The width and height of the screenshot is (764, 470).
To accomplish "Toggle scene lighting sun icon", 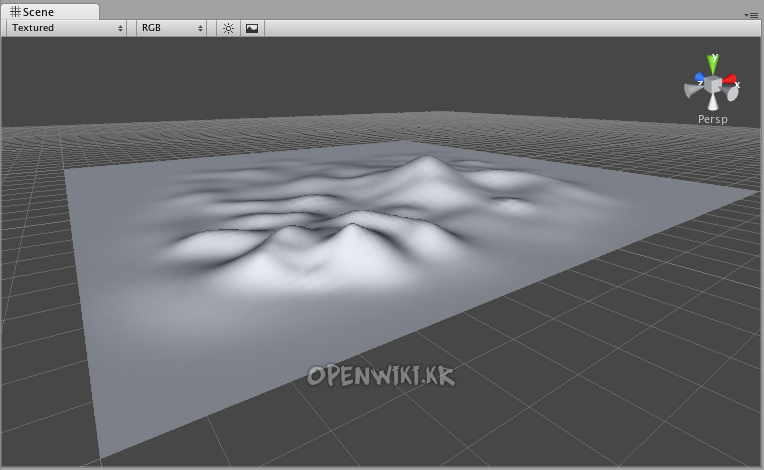I will click(228, 28).
